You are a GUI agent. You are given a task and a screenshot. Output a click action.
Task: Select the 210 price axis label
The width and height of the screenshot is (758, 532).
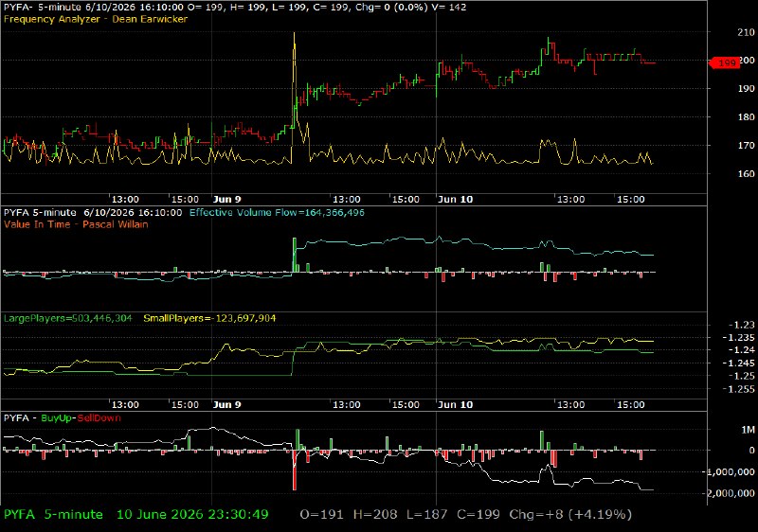pyautogui.click(x=746, y=32)
